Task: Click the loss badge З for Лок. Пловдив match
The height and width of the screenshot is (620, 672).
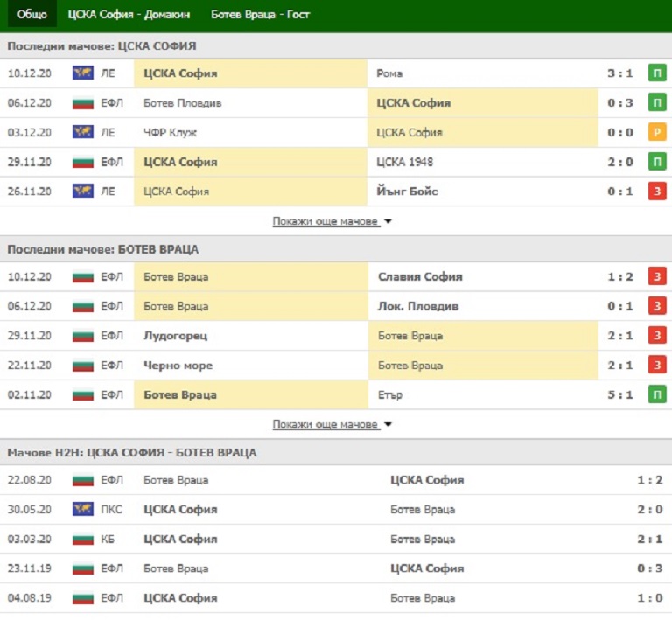Action: [657, 306]
